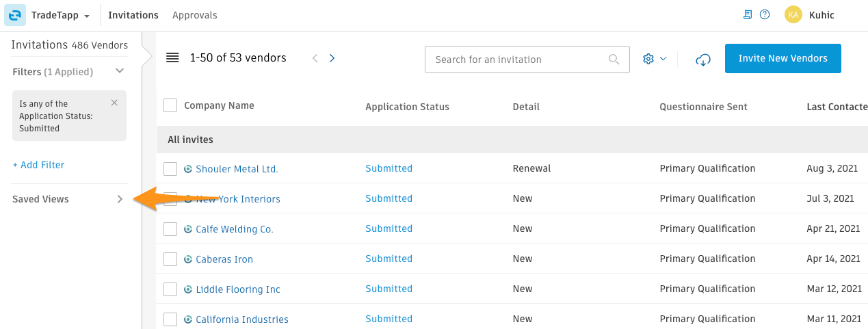The width and height of the screenshot is (868, 329).
Task: Click the Aug 3, 2021 date cell
Action: click(x=830, y=168)
